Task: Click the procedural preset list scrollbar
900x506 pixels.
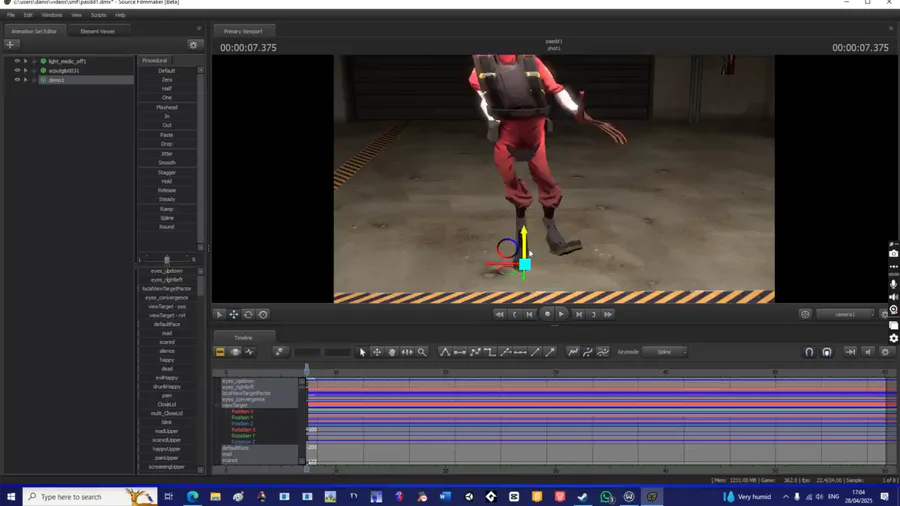Action: pos(200,158)
